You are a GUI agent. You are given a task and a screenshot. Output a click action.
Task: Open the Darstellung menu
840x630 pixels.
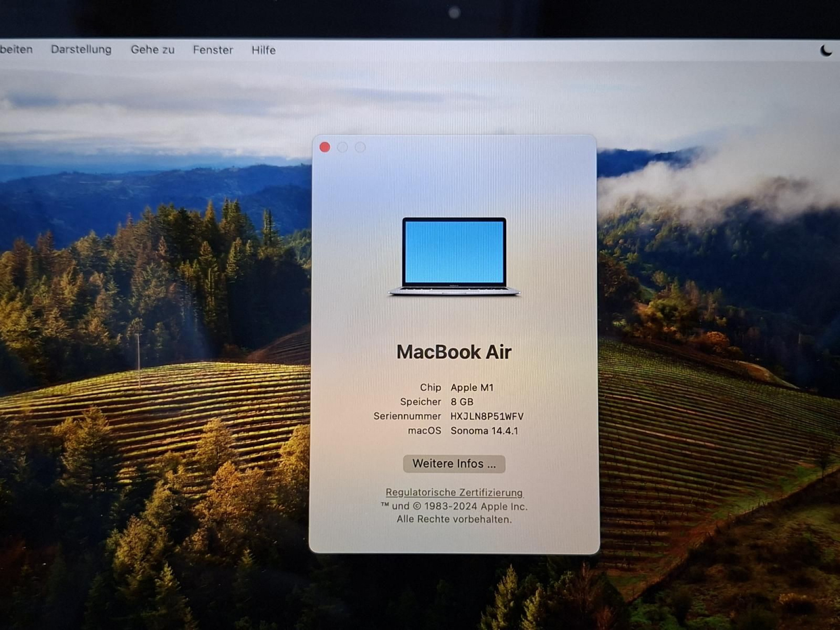point(81,50)
